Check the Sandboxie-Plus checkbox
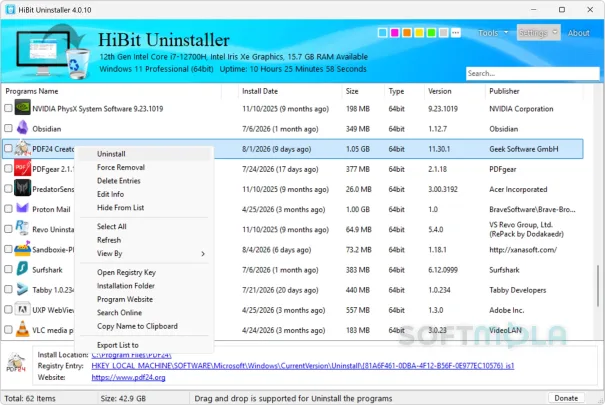This screenshot has width=605, height=405. click(8, 249)
